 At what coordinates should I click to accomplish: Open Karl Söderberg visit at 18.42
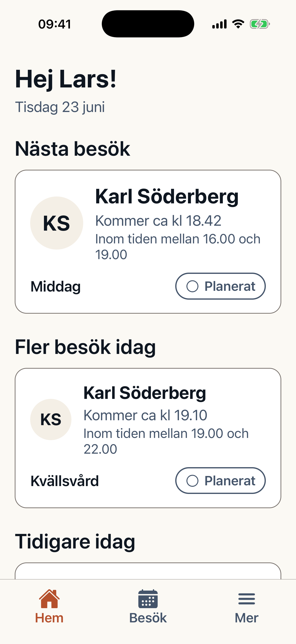pyautogui.click(x=148, y=241)
